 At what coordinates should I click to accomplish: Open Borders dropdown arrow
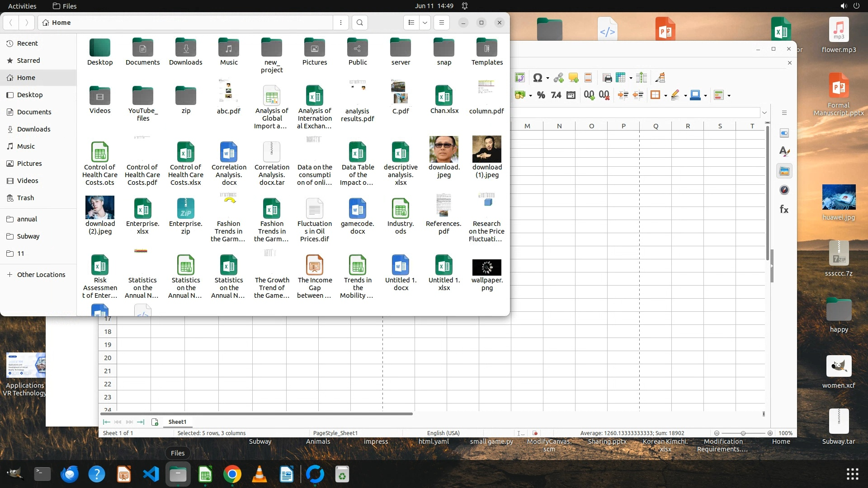click(x=665, y=95)
